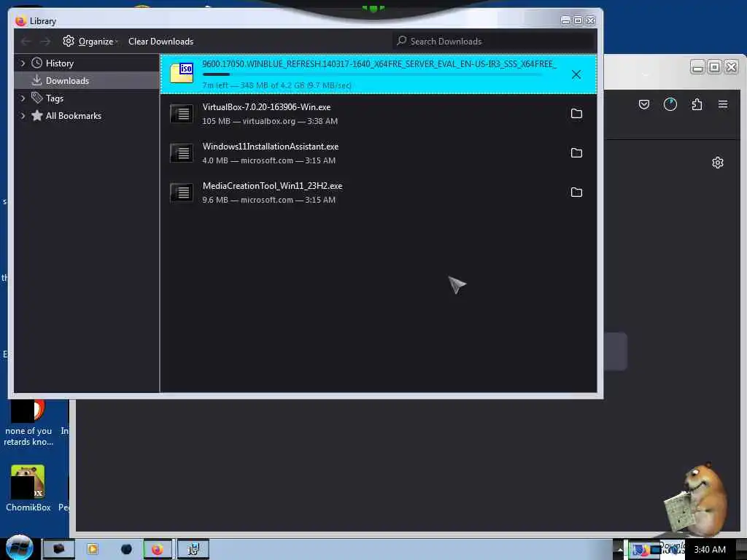
Task: Click the 9600.17050.WINBLUE_REFRESH ISO filename
Action: tap(379, 64)
